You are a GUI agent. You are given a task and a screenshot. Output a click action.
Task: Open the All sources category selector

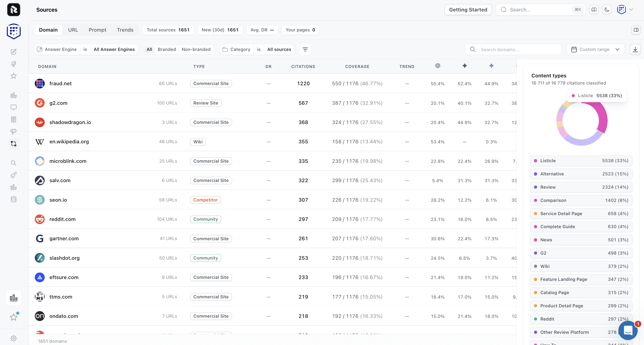pyautogui.click(x=279, y=50)
